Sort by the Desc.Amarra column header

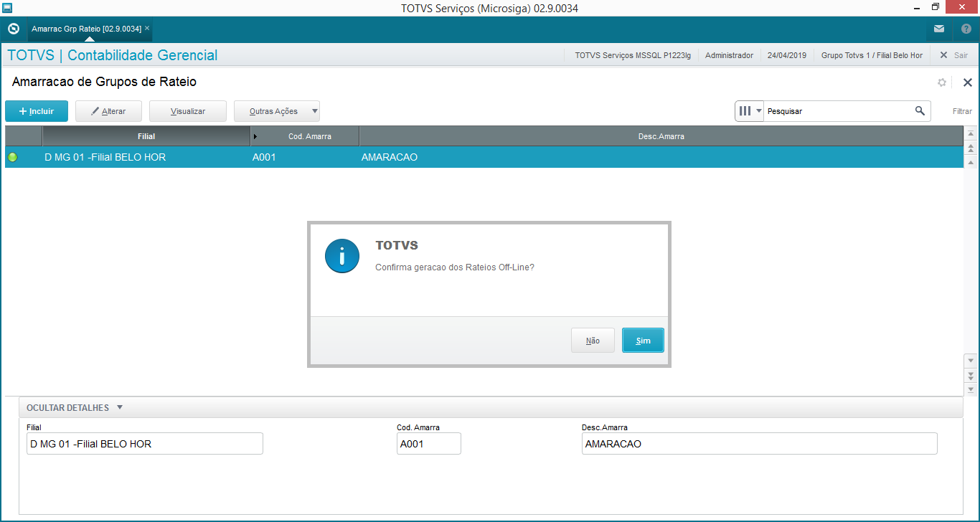click(x=661, y=136)
